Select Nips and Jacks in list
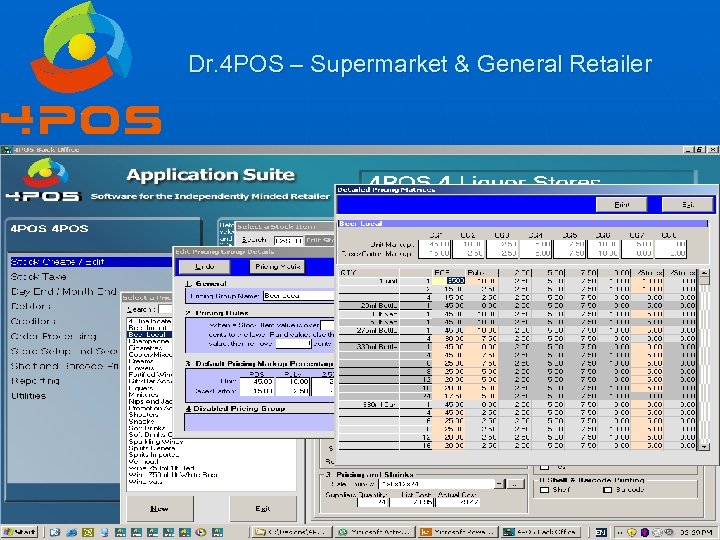 150,401
